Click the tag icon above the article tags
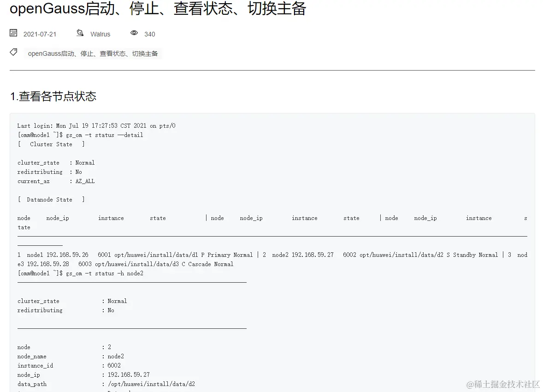Image resolution: width=543 pixels, height=392 pixels. point(13,52)
